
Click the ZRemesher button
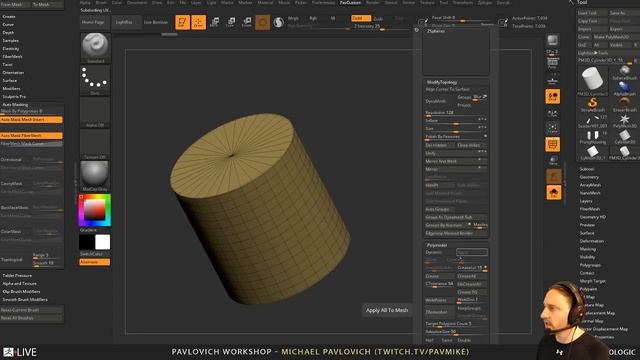coord(439,312)
